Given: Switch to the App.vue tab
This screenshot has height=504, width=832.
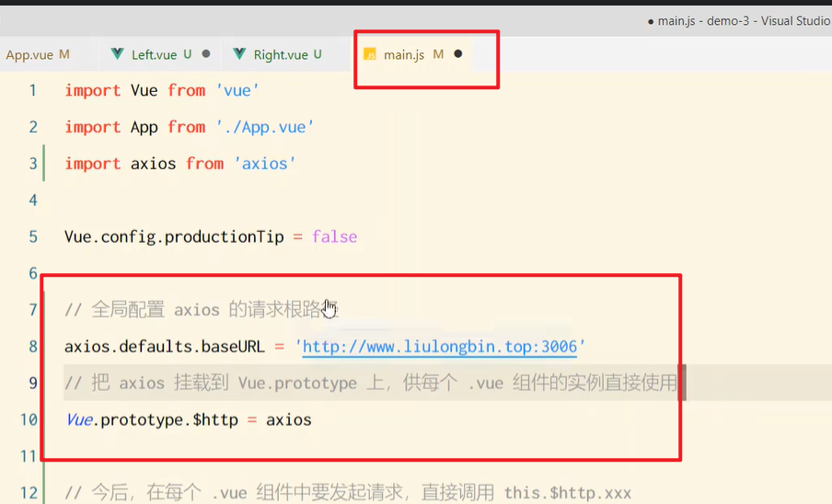Looking at the screenshot, I should [x=29, y=54].
